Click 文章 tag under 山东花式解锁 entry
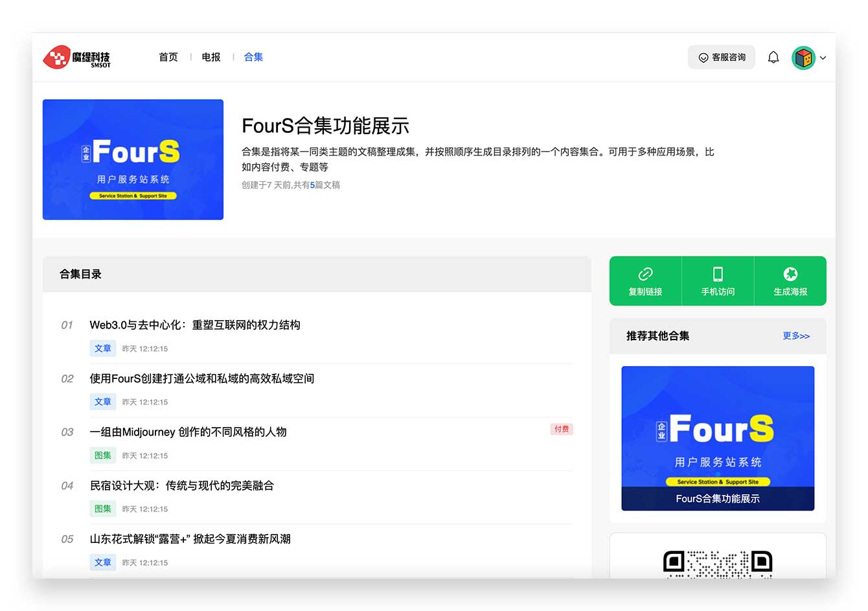The image size is (868, 611). click(x=103, y=562)
